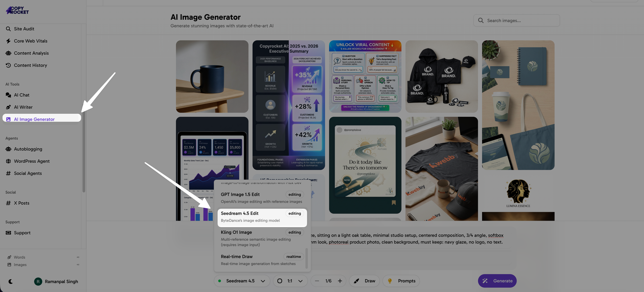Open the Content Analysis tool
This screenshot has width=644, height=292.
[x=31, y=53]
